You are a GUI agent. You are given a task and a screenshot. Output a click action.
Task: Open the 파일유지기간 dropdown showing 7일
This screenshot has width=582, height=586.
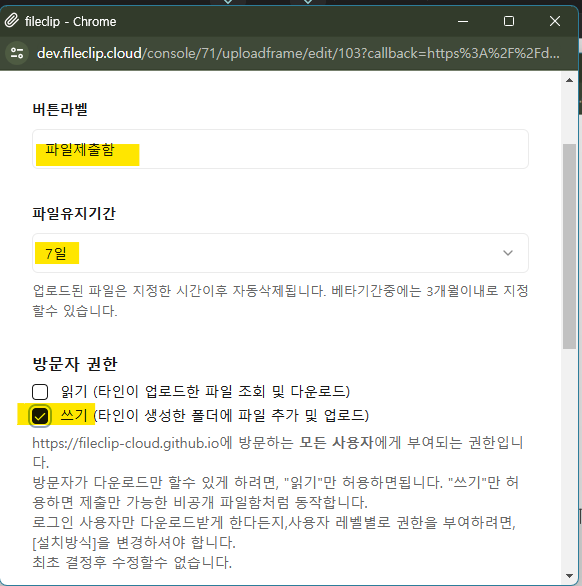[x=280, y=253]
